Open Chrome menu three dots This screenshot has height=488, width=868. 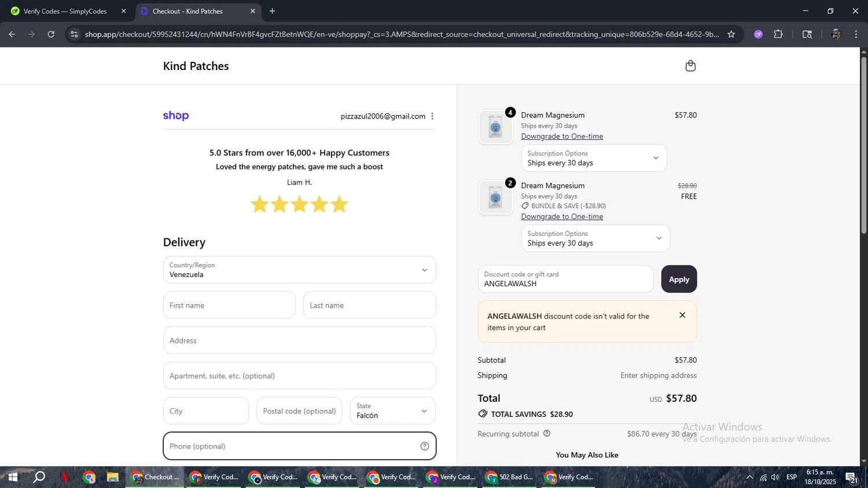tap(856, 34)
